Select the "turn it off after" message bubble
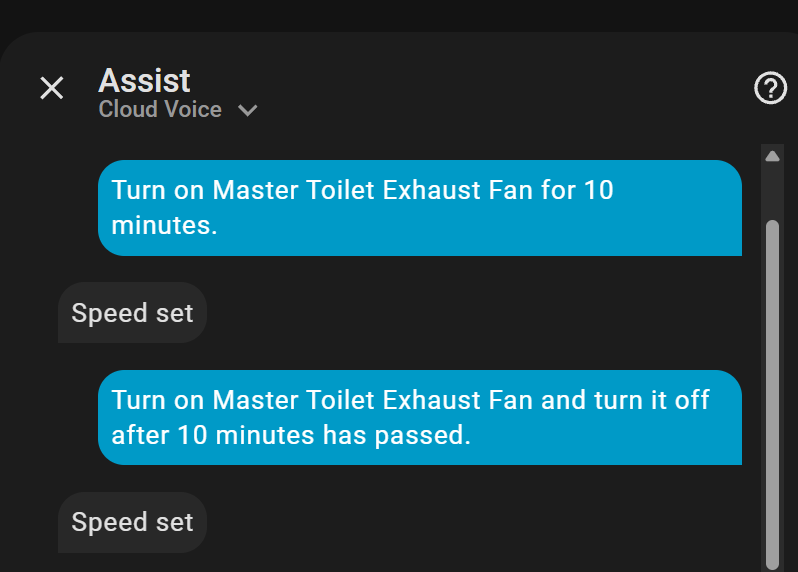This screenshot has height=572, width=798. click(420, 417)
